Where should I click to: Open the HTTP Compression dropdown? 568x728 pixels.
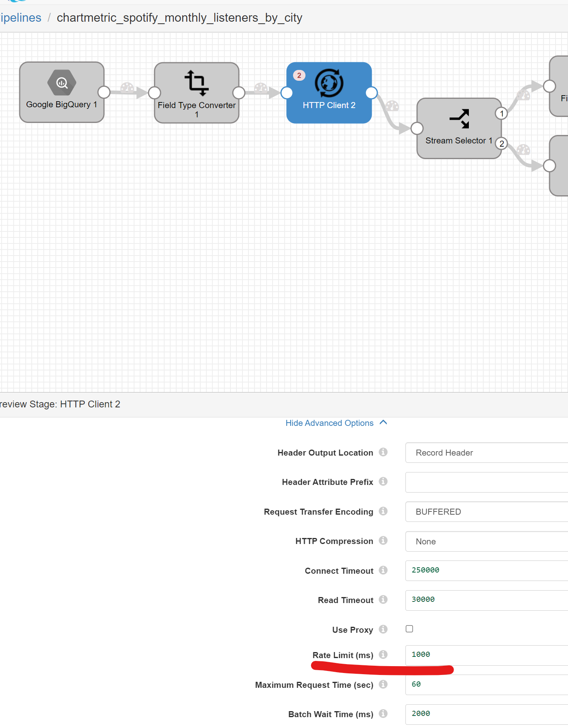click(487, 542)
